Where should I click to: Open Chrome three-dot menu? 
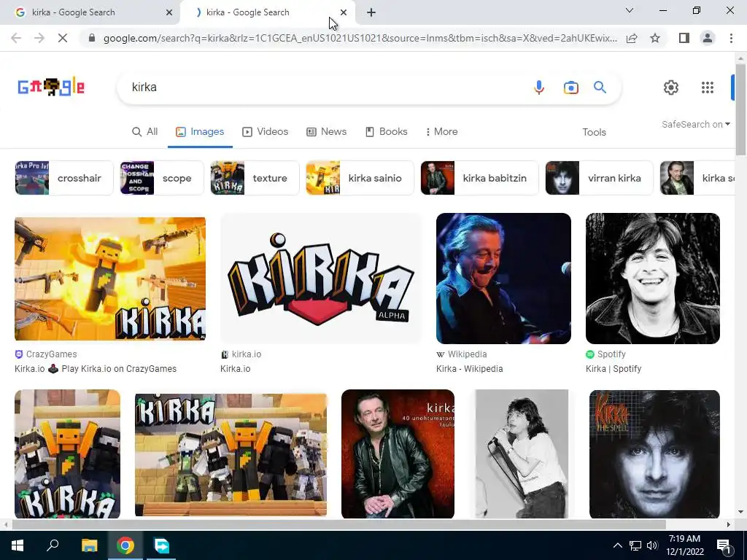tap(731, 38)
